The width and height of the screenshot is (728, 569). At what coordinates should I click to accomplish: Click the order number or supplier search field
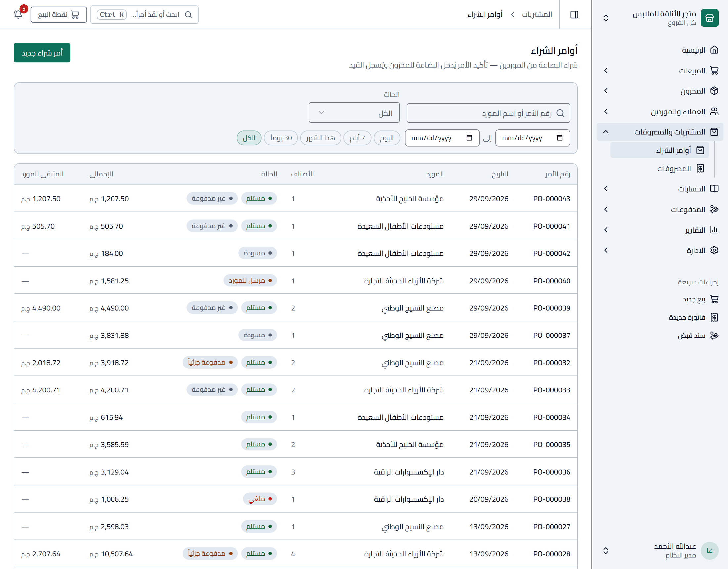[488, 113]
